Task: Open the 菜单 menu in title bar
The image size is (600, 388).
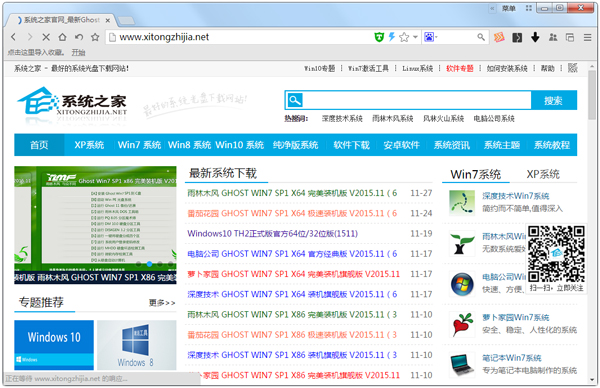Action: point(509,8)
